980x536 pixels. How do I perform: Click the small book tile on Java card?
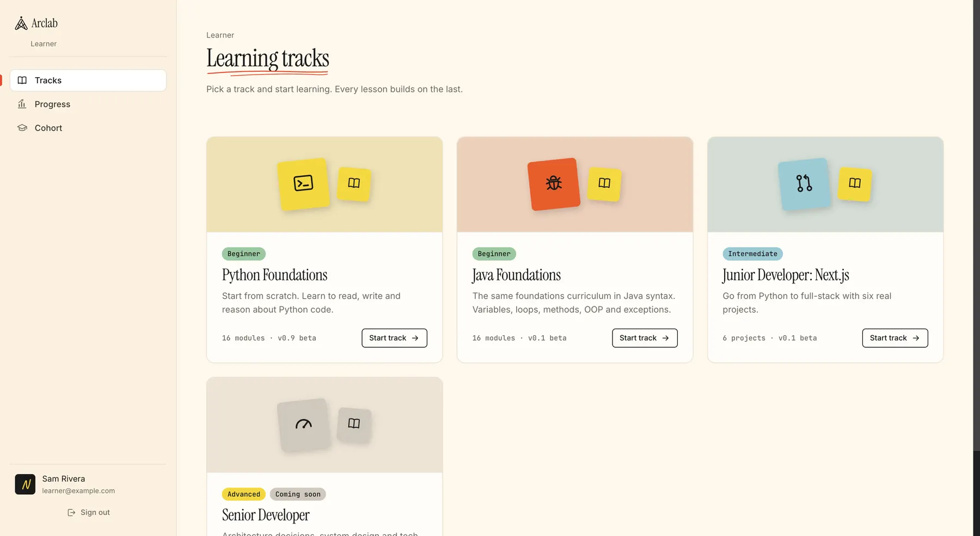point(604,183)
